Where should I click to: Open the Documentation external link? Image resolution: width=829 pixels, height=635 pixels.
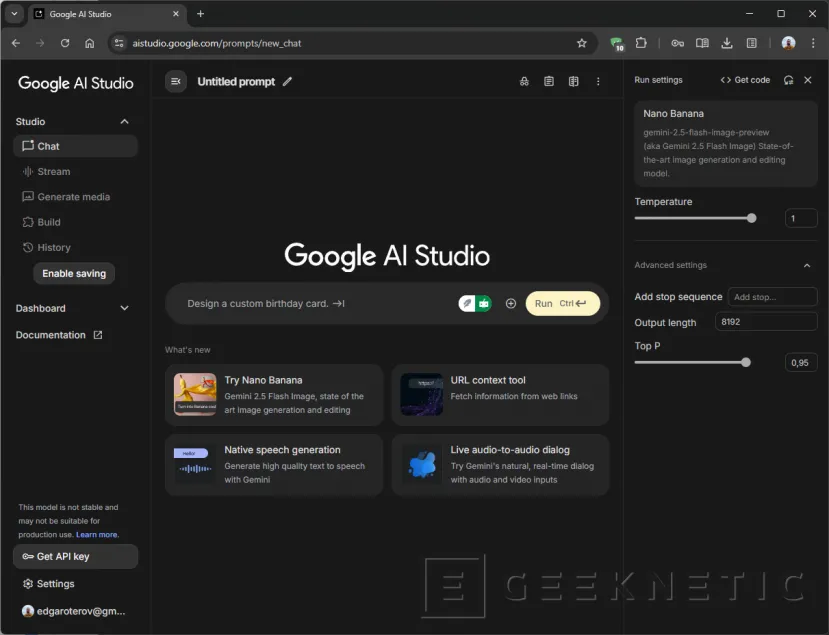pyautogui.click(x=59, y=335)
